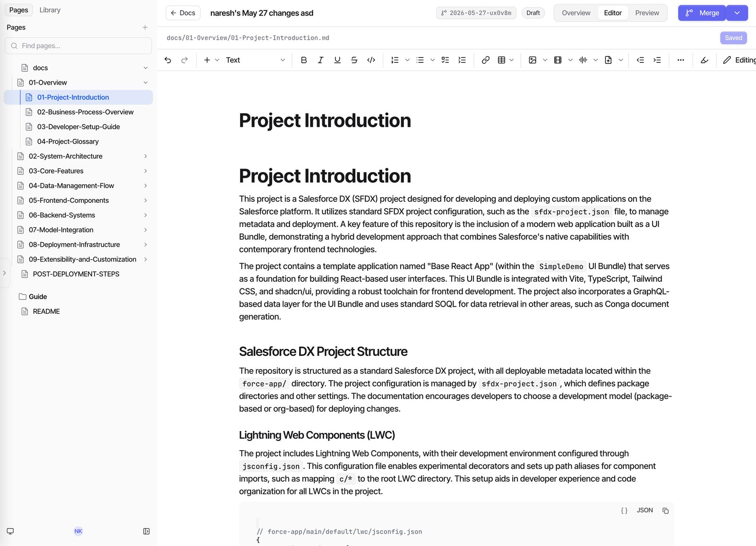Decrease indent of the paragraph
756x546 pixels.
tap(640, 60)
